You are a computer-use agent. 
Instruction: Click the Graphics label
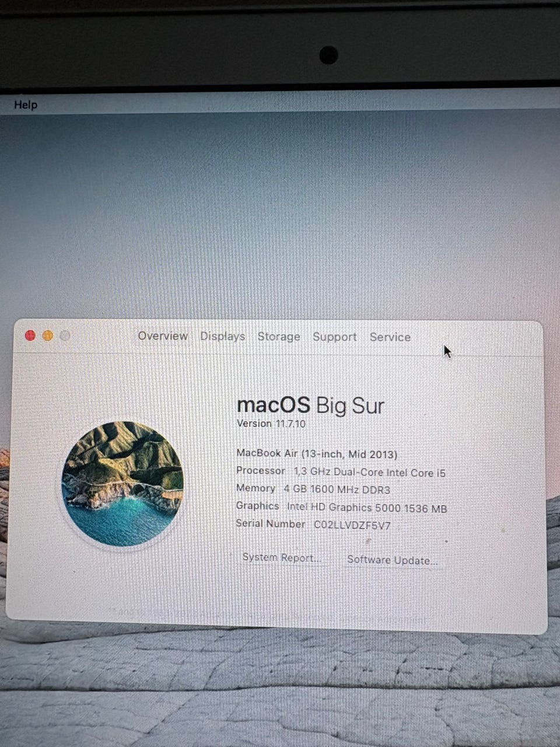(x=257, y=505)
